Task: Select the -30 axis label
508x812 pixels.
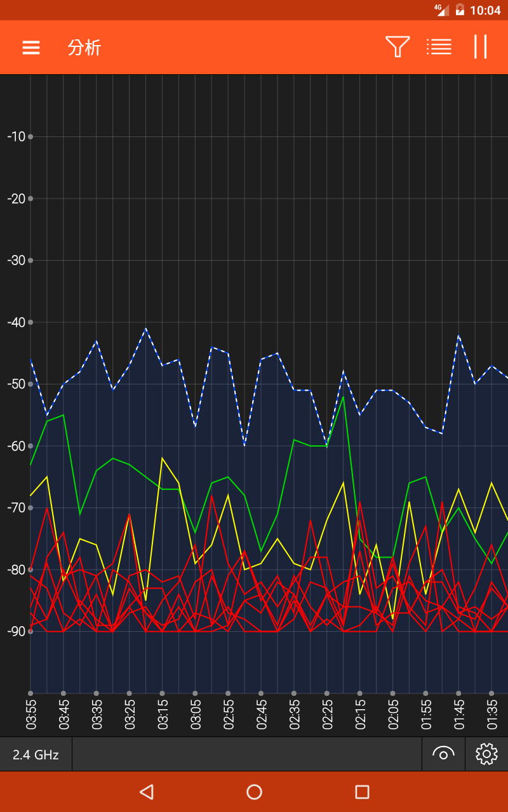Action: click(16, 260)
